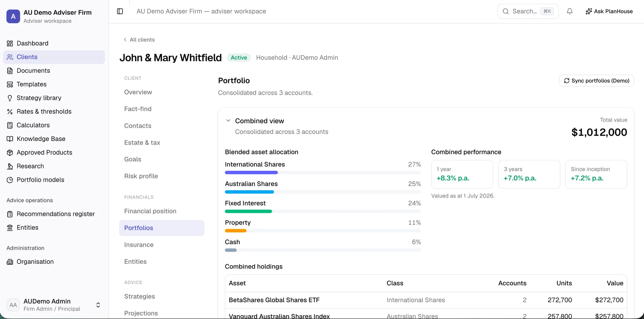
Task: Click the back arrow beside All clients
Action: (x=125, y=40)
